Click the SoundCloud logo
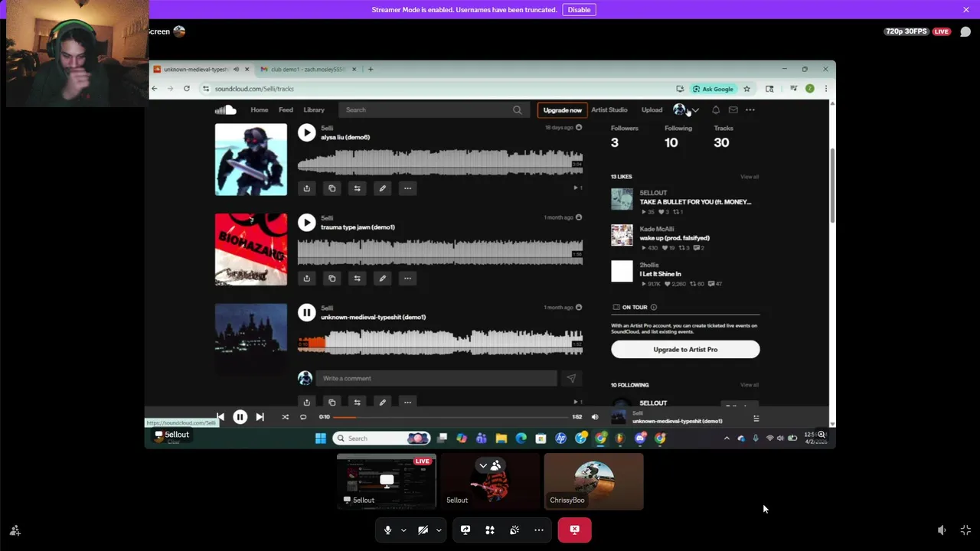 pos(225,109)
